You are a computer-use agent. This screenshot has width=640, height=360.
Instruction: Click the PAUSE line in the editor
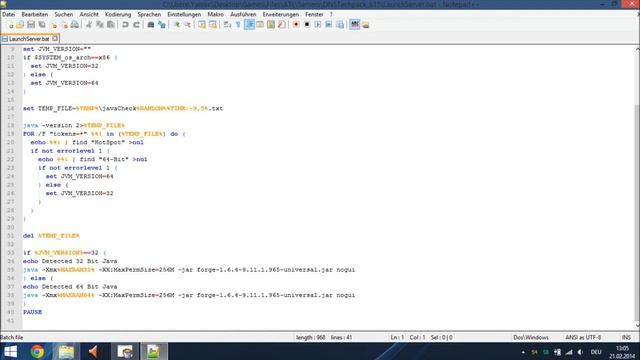pyautogui.click(x=33, y=312)
